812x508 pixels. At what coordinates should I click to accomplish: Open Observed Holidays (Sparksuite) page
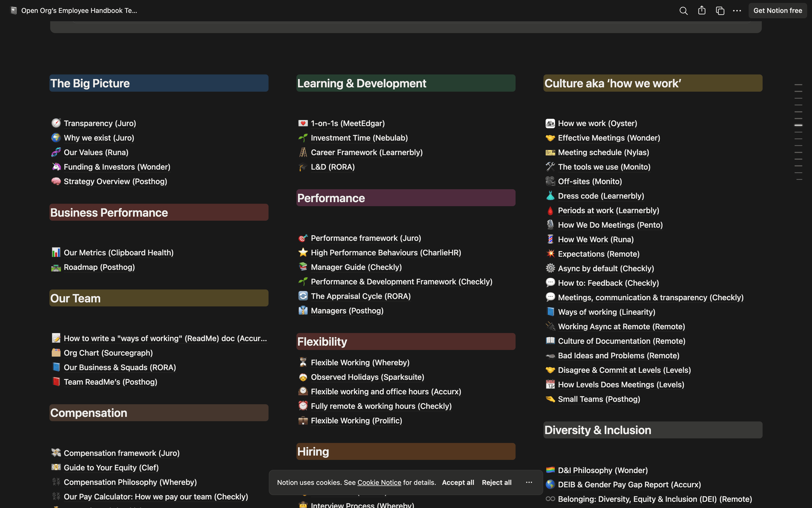(367, 377)
